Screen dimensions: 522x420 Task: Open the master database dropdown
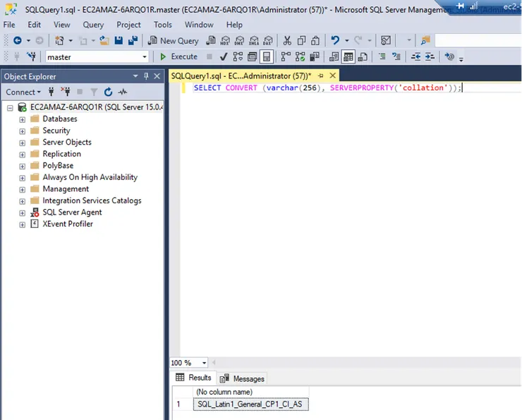pos(145,57)
